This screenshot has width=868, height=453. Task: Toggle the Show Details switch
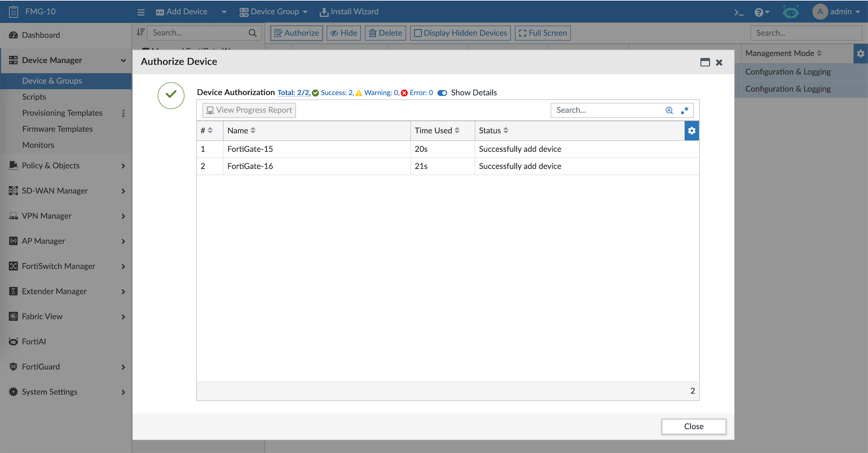pyautogui.click(x=442, y=93)
